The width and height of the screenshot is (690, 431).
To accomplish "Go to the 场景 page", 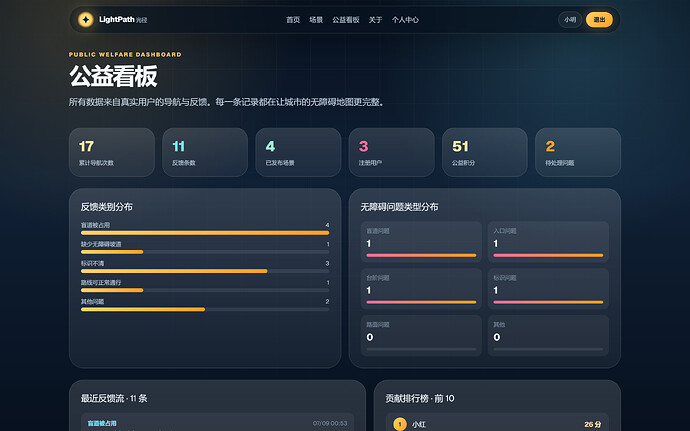I will pyautogui.click(x=316, y=20).
